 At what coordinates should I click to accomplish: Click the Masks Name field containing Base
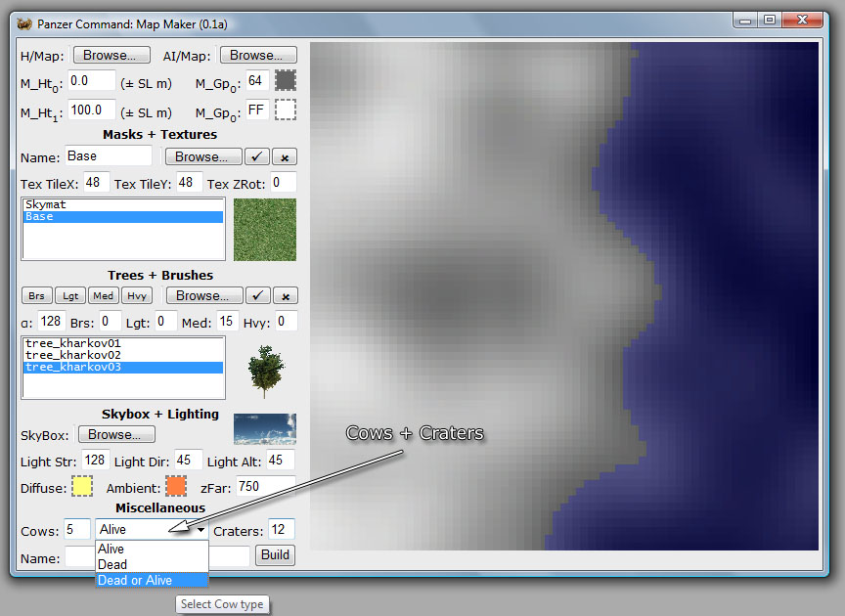tap(109, 156)
